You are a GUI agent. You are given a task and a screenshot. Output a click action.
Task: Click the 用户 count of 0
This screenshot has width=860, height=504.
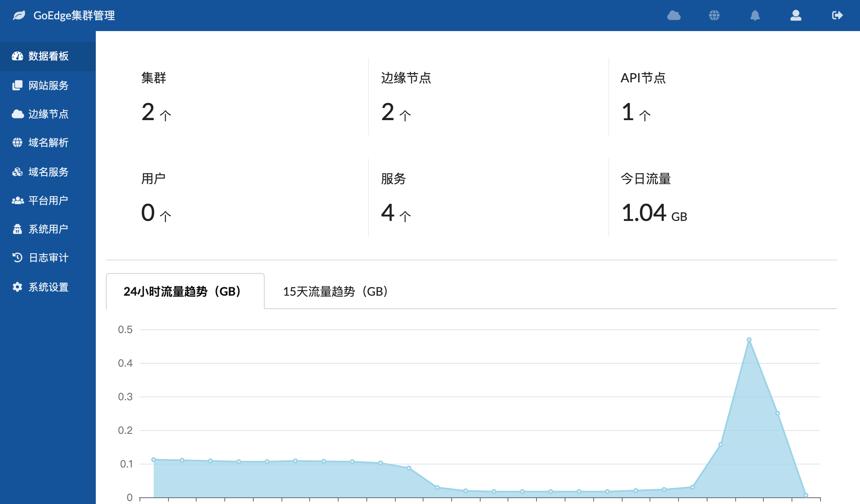point(156,213)
